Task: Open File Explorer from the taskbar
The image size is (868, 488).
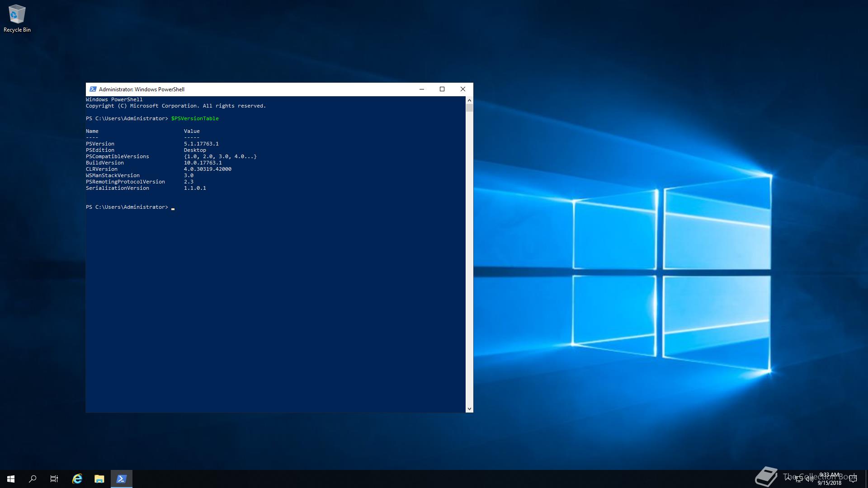Action: pyautogui.click(x=99, y=479)
